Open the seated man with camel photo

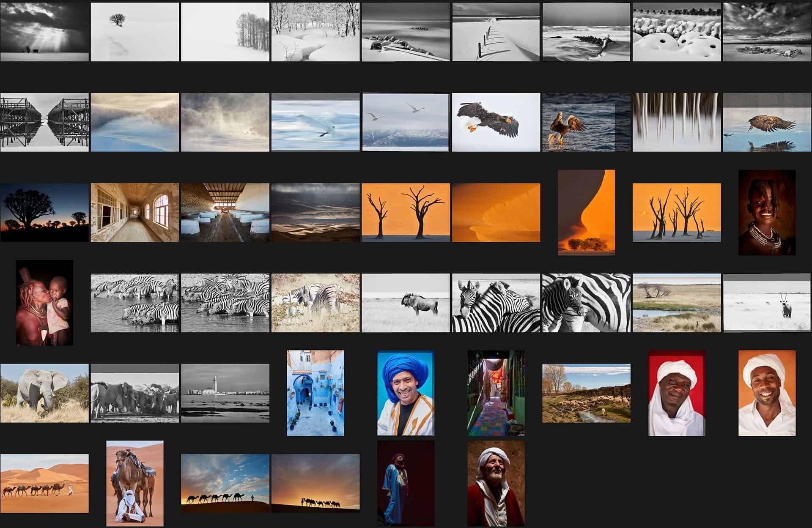tap(134, 483)
